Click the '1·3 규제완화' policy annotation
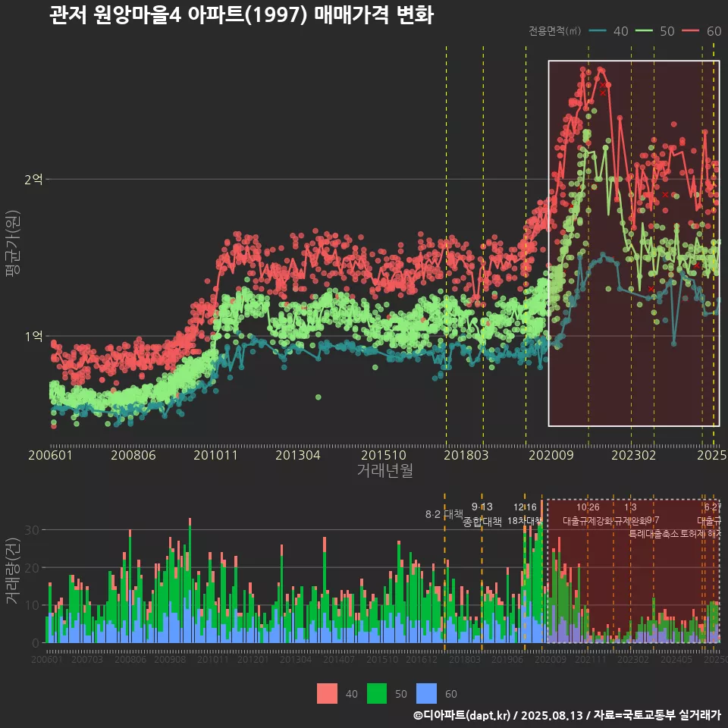This screenshot has width=728, height=728. pos(630,514)
